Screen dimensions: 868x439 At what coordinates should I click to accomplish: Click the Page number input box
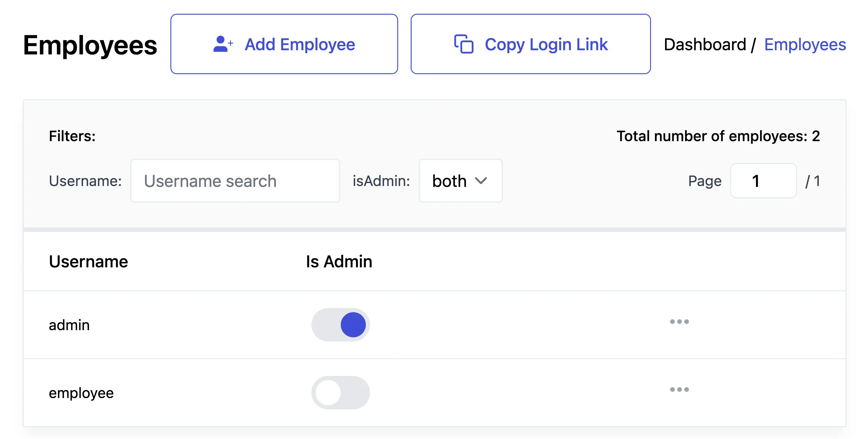tap(763, 181)
